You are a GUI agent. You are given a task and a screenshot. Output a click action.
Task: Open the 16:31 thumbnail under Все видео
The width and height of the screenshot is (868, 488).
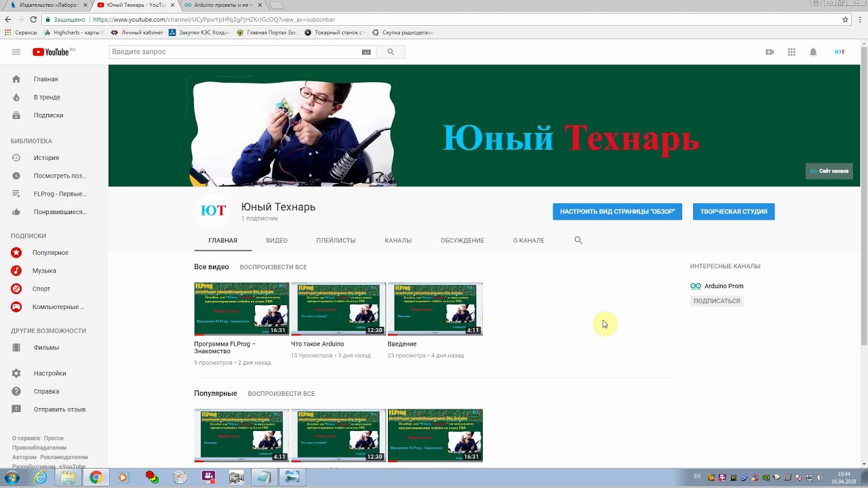[x=241, y=309]
